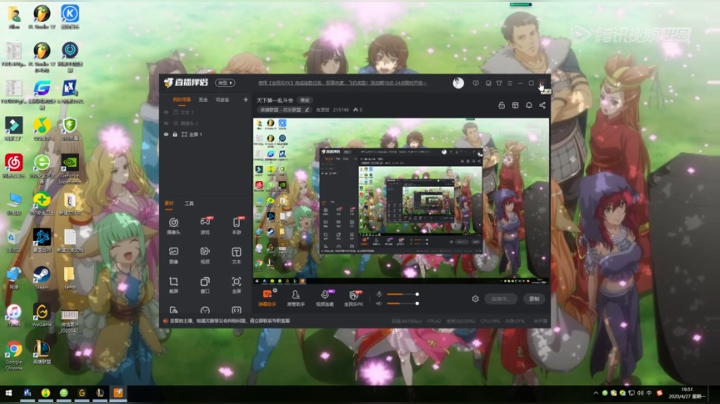Click the taskbar clock showing 19:51
The width and height of the screenshot is (720, 404).
point(687,393)
